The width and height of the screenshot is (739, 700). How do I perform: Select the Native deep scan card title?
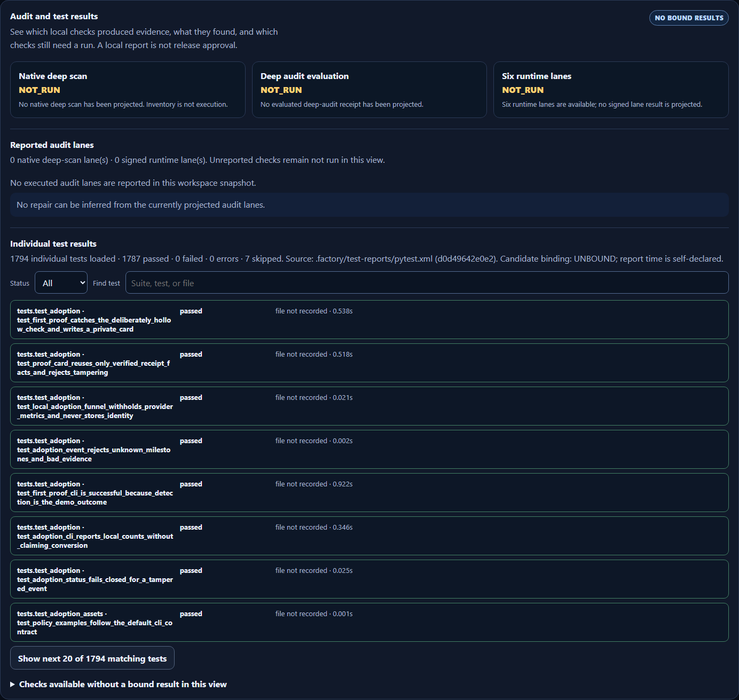tap(53, 76)
